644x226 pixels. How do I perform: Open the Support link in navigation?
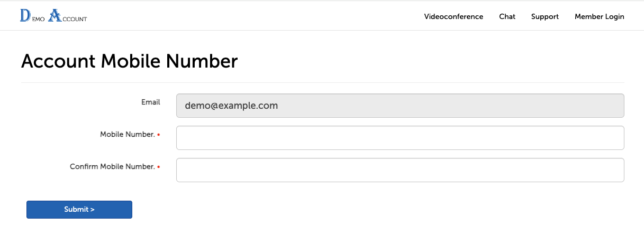545,16
